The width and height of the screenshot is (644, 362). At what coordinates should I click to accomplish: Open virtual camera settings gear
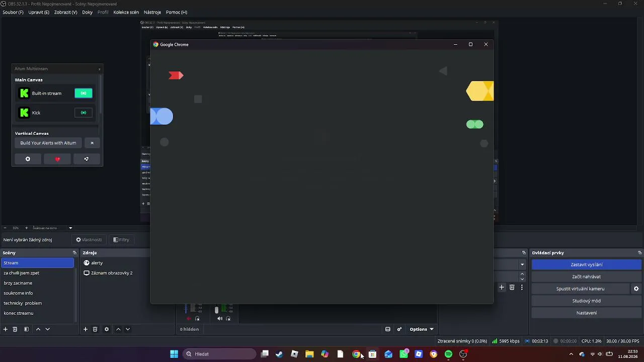pyautogui.click(x=636, y=289)
